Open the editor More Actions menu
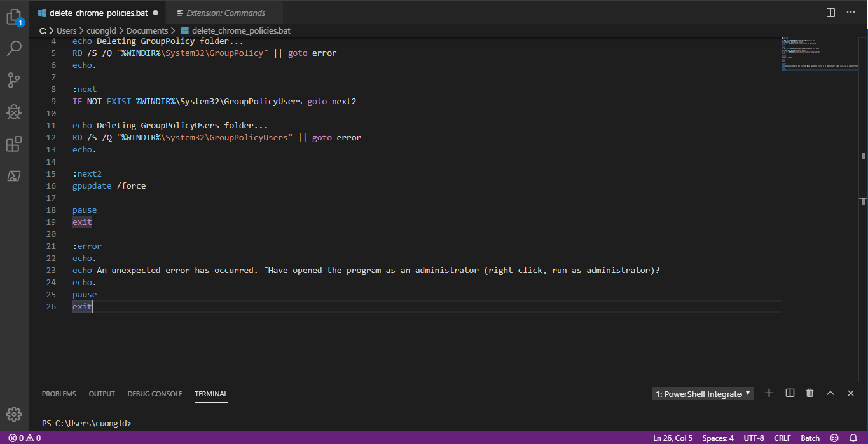Image resolution: width=868 pixels, height=444 pixels. click(x=850, y=13)
